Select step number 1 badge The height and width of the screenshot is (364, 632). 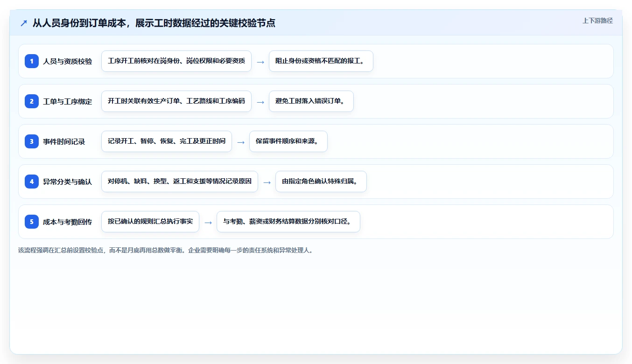tap(32, 61)
